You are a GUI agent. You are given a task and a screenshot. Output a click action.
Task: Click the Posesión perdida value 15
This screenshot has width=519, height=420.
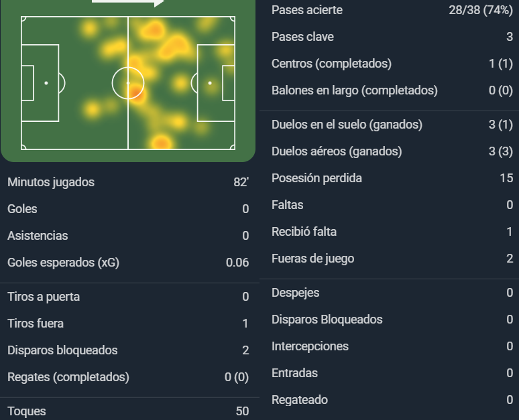506,178
